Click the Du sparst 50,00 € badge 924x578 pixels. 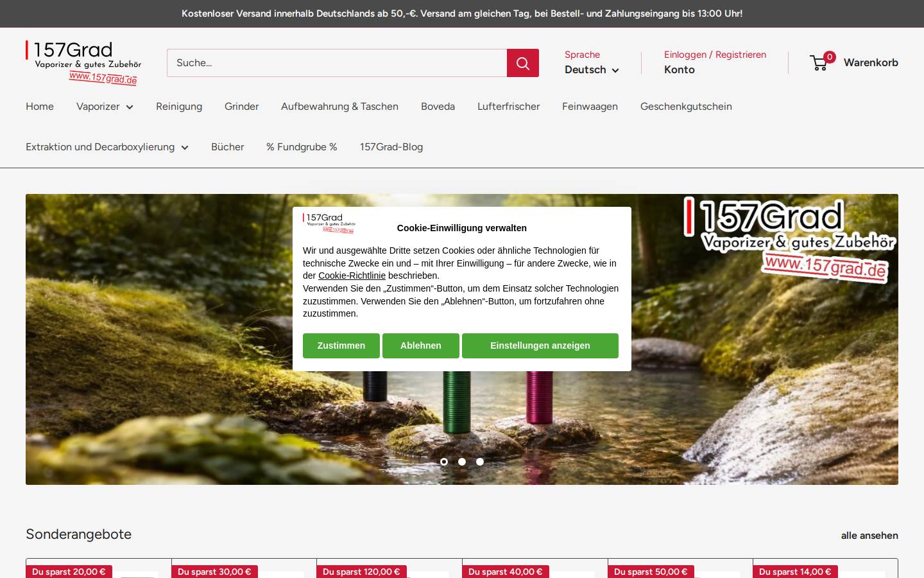click(651, 572)
